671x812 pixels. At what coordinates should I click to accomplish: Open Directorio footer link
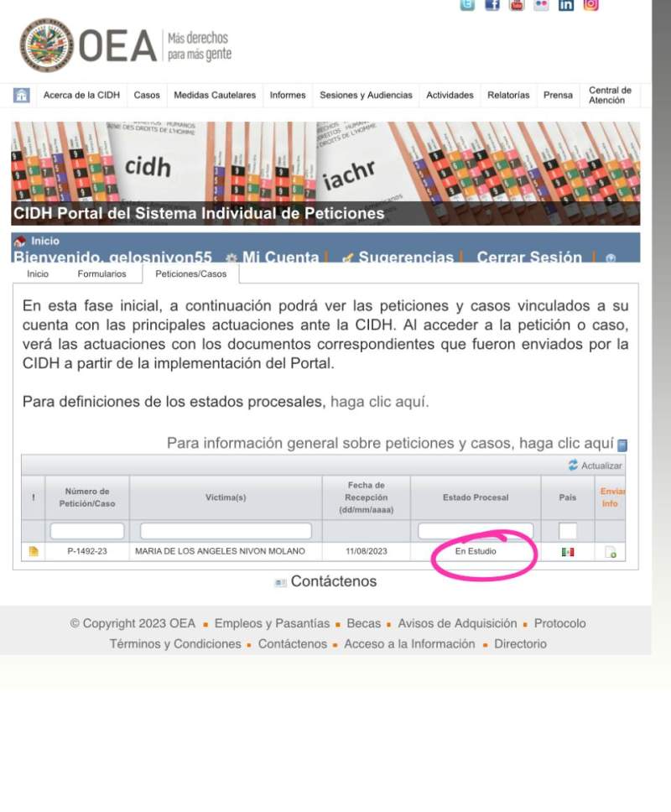[520, 644]
